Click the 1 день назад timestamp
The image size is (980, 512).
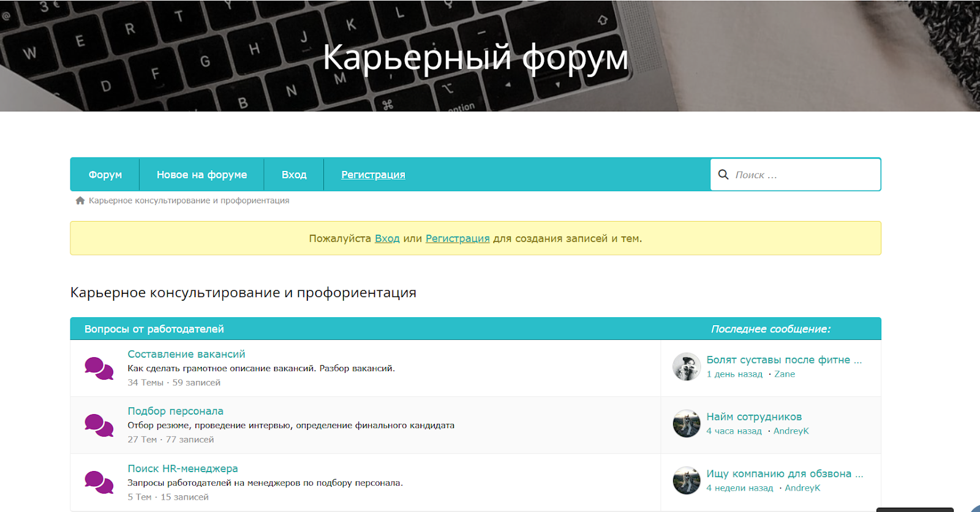[x=734, y=374]
